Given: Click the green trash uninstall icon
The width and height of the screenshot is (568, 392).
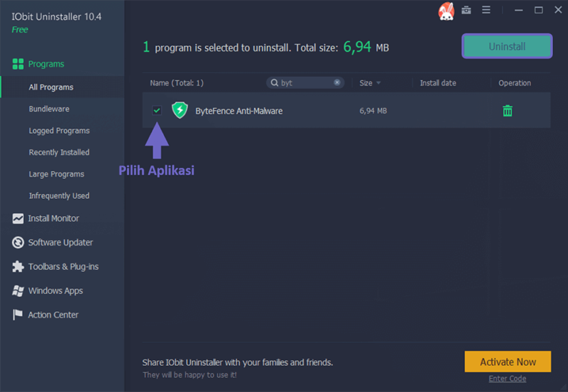Looking at the screenshot, I should [508, 111].
